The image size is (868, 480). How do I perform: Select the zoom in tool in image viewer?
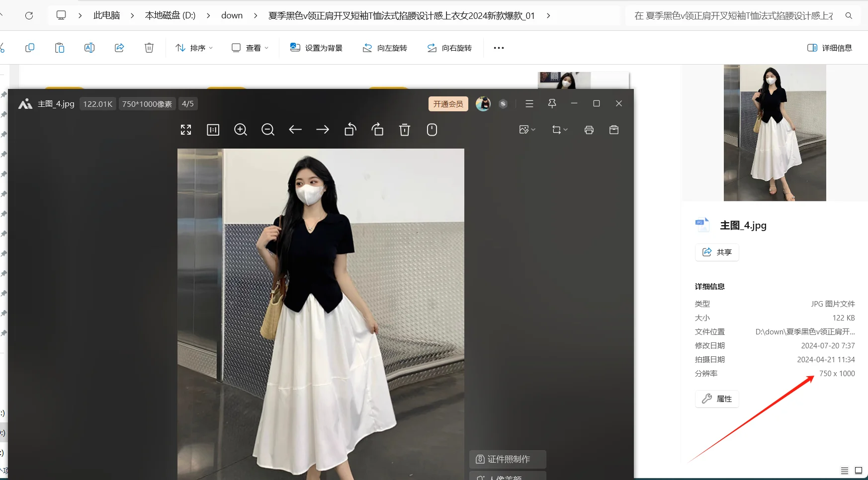(240, 130)
